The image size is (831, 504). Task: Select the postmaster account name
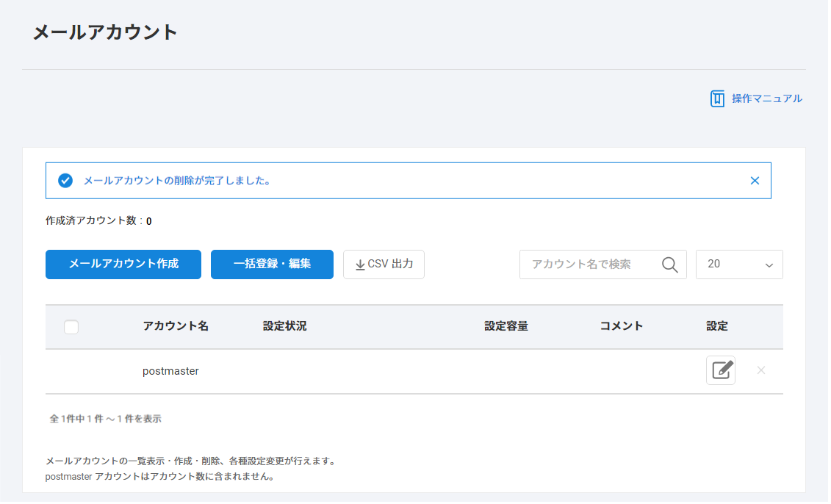coord(170,371)
